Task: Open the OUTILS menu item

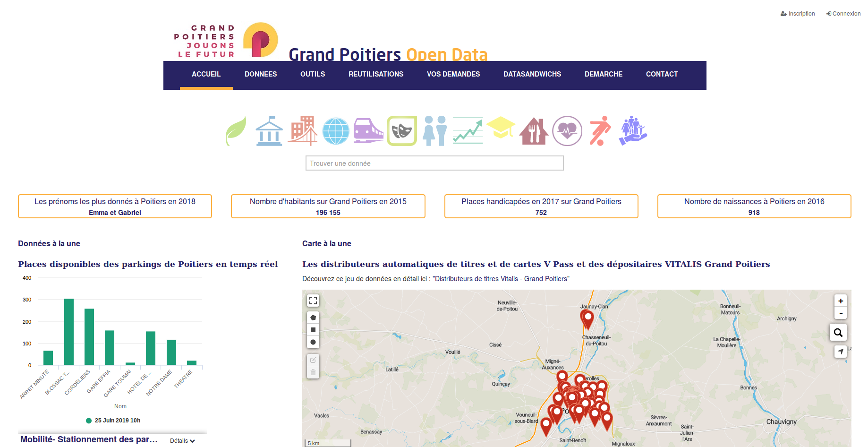Action: tap(313, 74)
